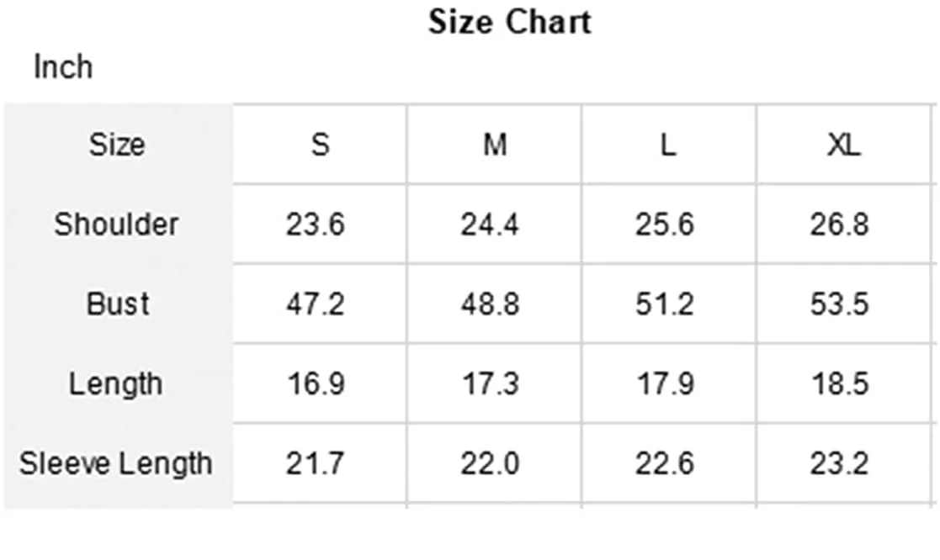Click sleeve length value 23.2
940x560 pixels.
(x=839, y=463)
